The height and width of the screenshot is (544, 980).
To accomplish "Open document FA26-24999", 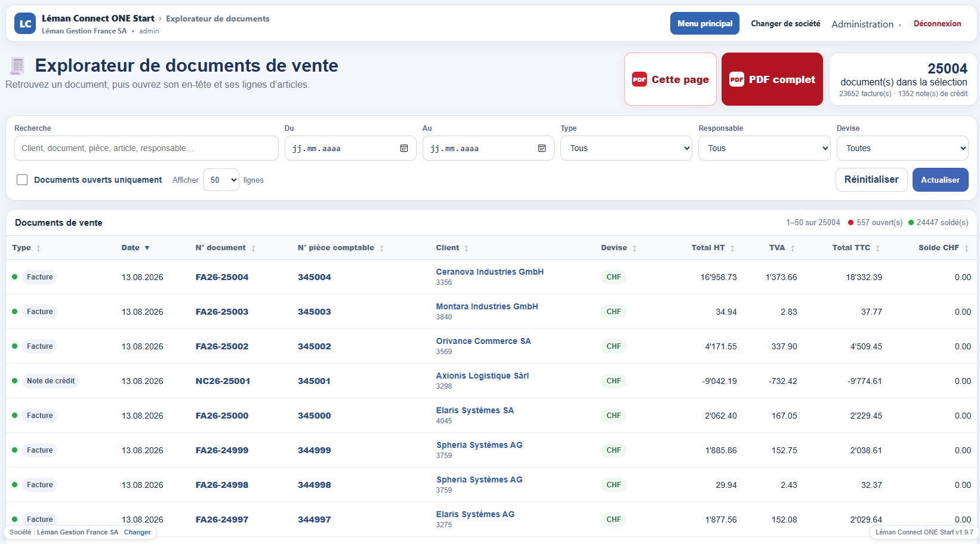I will [x=222, y=450].
